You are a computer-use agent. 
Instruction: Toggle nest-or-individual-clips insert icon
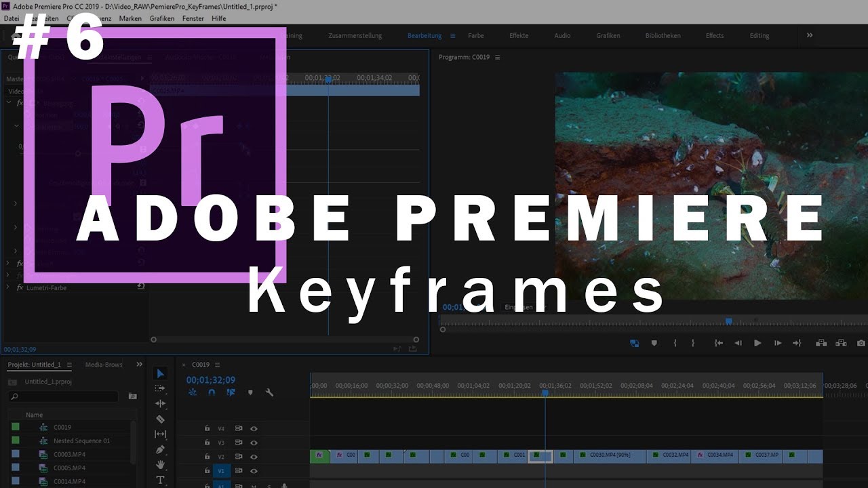click(193, 392)
